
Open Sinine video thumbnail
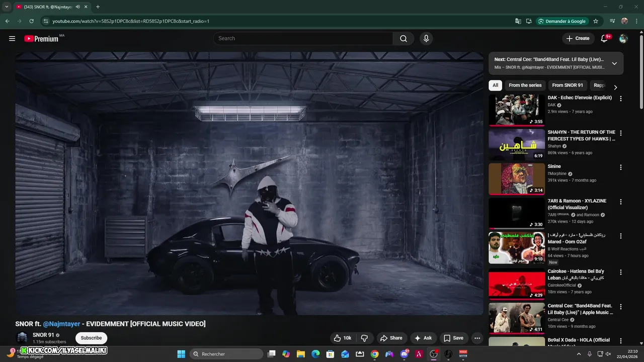click(517, 178)
